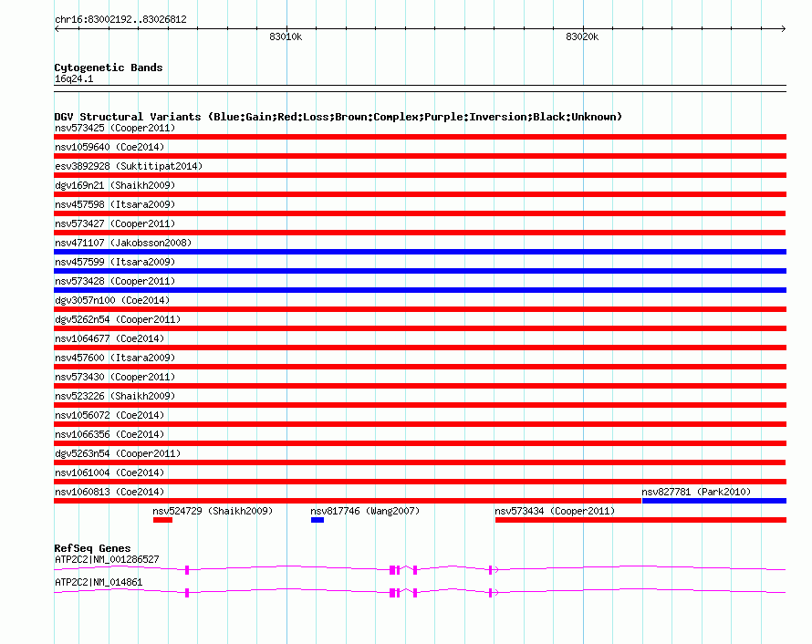
Task: Select the nsv457598 (Itsara2009) label
Action: (x=115, y=204)
